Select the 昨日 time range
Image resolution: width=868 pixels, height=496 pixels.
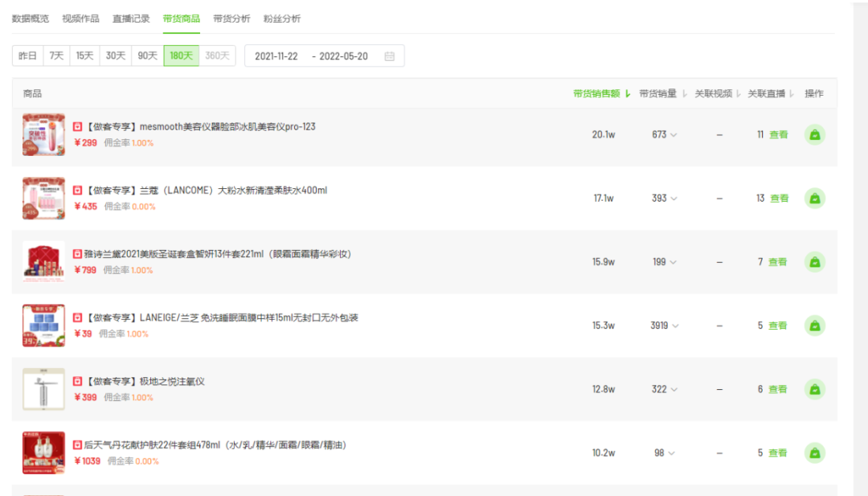click(27, 56)
